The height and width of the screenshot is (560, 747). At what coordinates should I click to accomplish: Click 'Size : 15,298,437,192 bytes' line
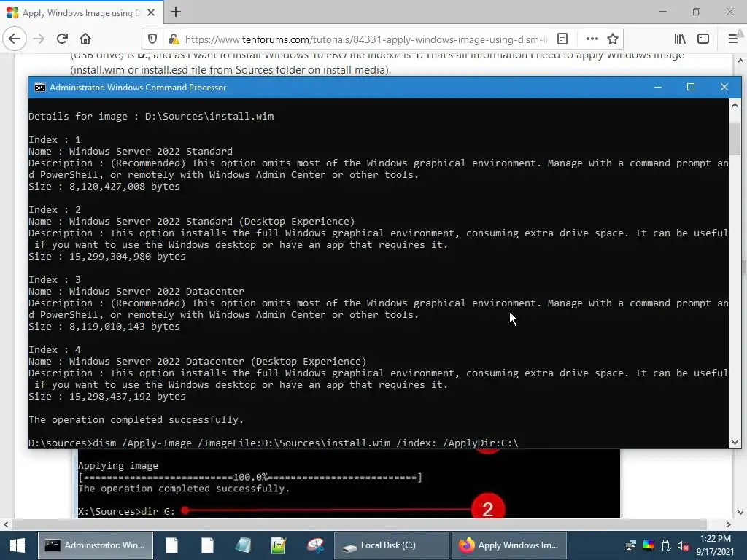[x=107, y=396]
